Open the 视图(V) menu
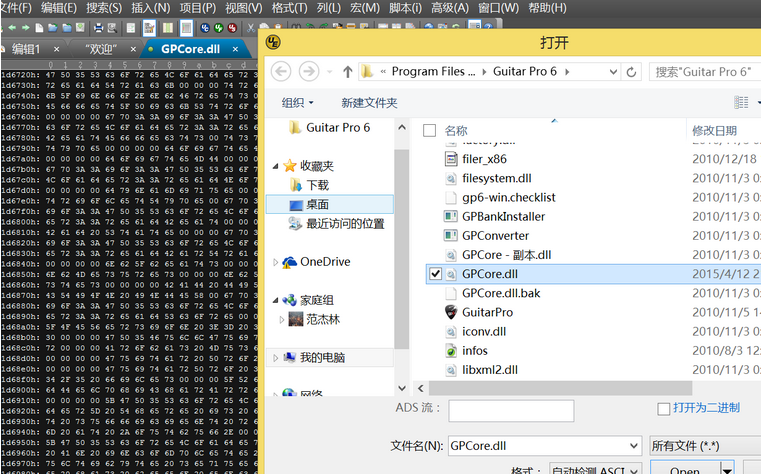 [x=243, y=8]
